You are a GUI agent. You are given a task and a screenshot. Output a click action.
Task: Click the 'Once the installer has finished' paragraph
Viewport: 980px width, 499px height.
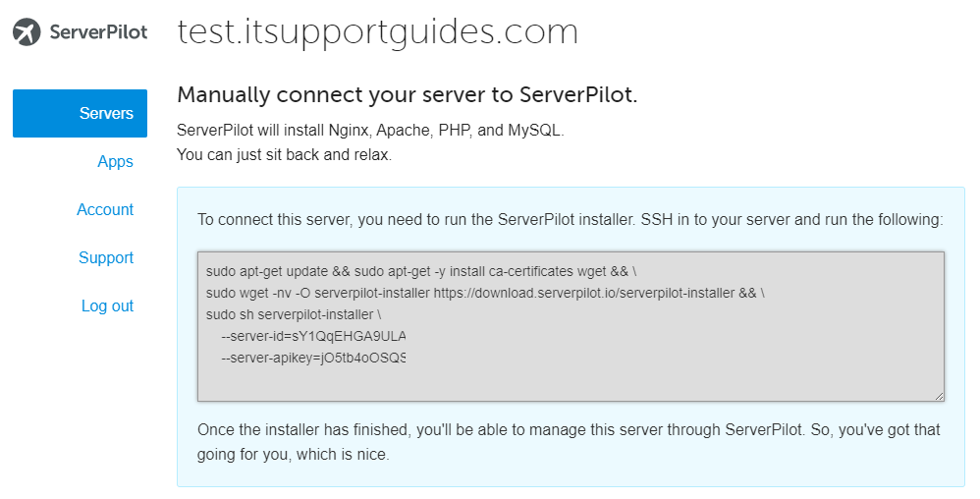[569, 442]
